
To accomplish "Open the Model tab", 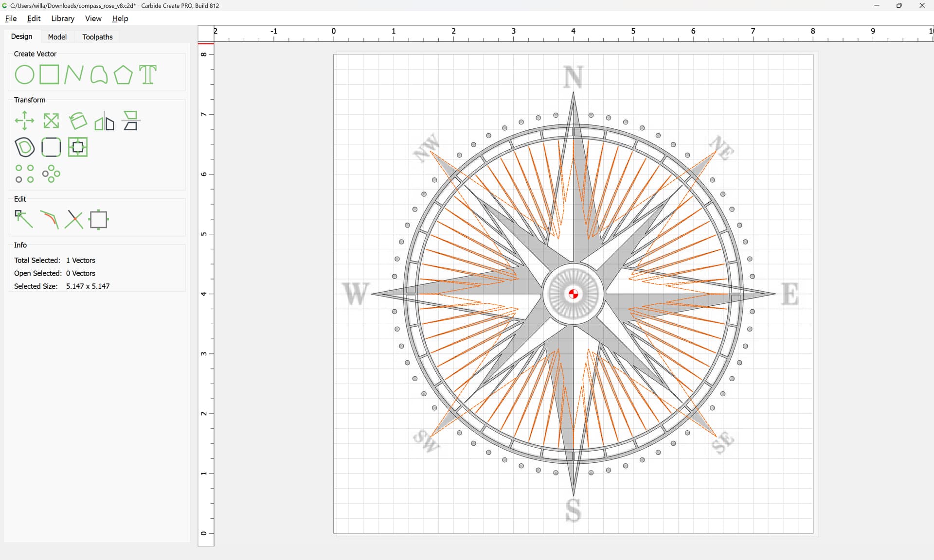I will (x=57, y=37).
